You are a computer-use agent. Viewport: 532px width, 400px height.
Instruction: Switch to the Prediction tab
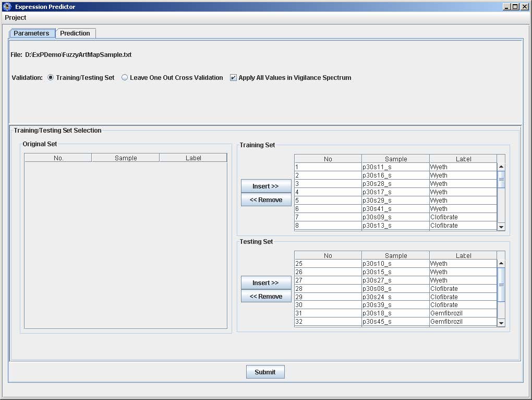(75, 33)
